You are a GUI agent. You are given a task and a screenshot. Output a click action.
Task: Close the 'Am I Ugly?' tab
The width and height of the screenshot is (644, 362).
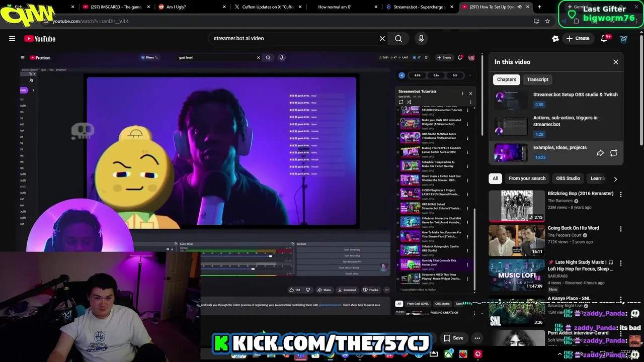pos(224,7)
